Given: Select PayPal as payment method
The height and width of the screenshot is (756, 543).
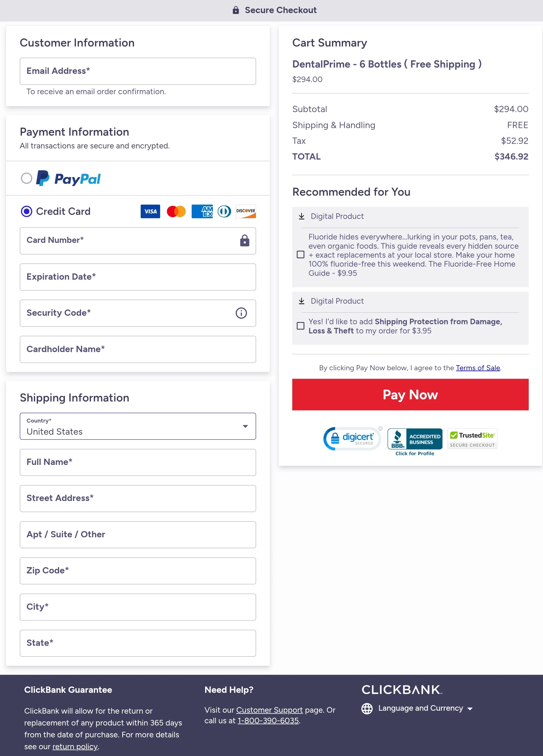Looking at the screenshot, I should tap(26, 179).
